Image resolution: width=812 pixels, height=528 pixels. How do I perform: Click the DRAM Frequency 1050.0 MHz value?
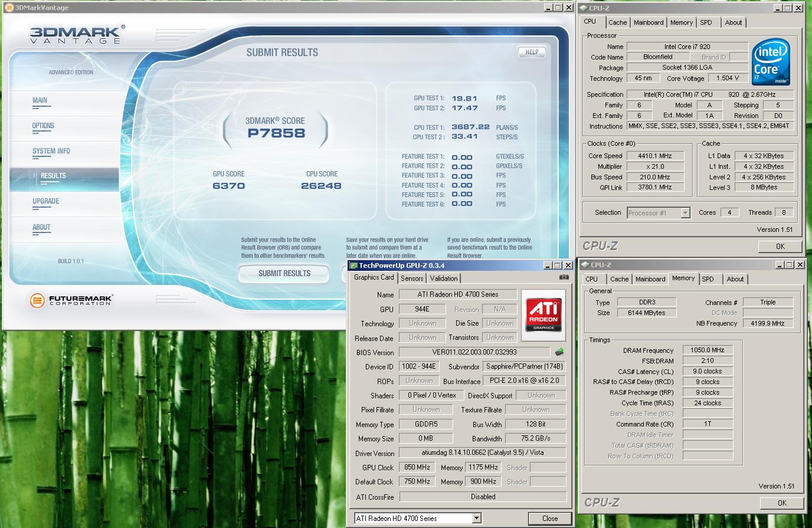[707, 350]
